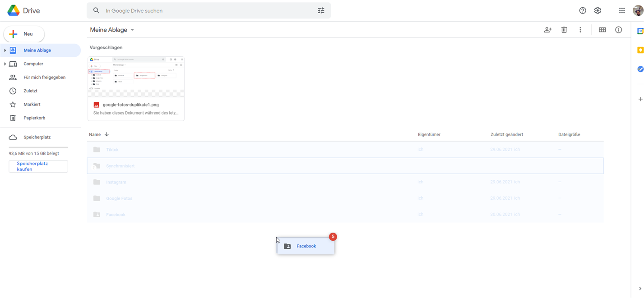This screenshot has width=644, height=298.
Task: Select the Tiktok folder row
Action: pyautogui.click(x=345, y=150)
